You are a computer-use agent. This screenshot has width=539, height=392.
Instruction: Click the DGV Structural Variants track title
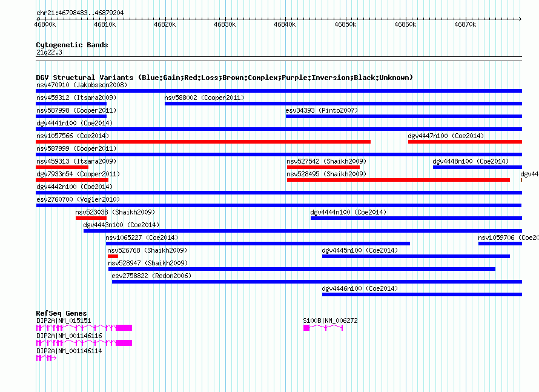tap(225, 78)
